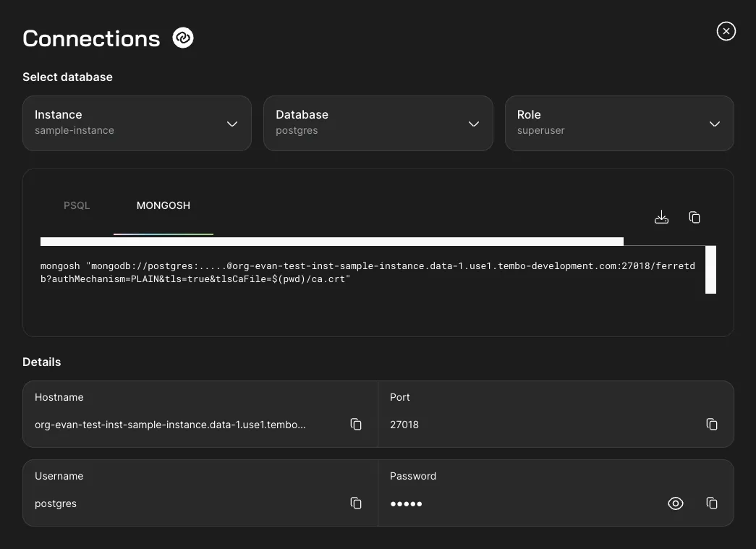The image size is (756, 549).
Task: Click the Connections link logo icon
Action: click(183, 38)
